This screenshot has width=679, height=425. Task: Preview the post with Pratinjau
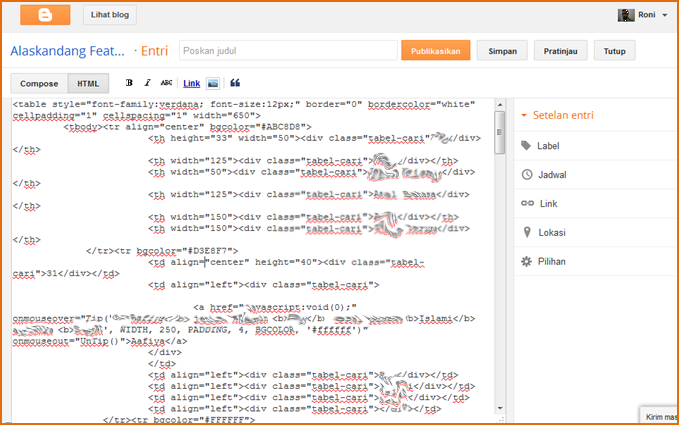click(x=560, y=51)
